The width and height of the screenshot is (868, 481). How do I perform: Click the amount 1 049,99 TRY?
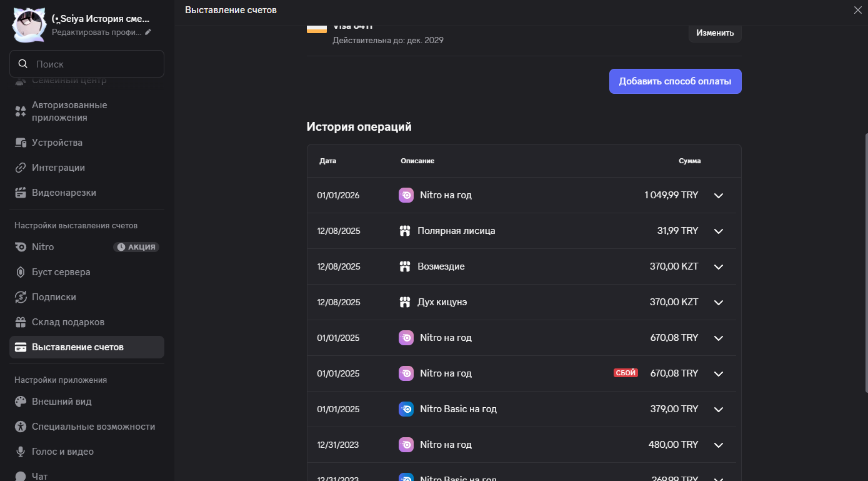[x=671, y=195]
